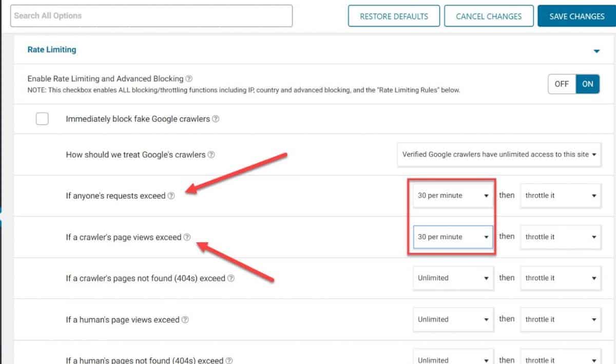Open throttle dropdown for crawler's 404s row
The height and width of the screenshot is (364, 616).
[x=561, y=278]
